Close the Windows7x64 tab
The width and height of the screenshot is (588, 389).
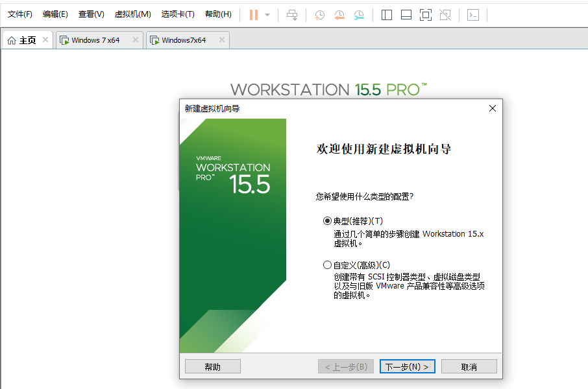click(222, 40)
